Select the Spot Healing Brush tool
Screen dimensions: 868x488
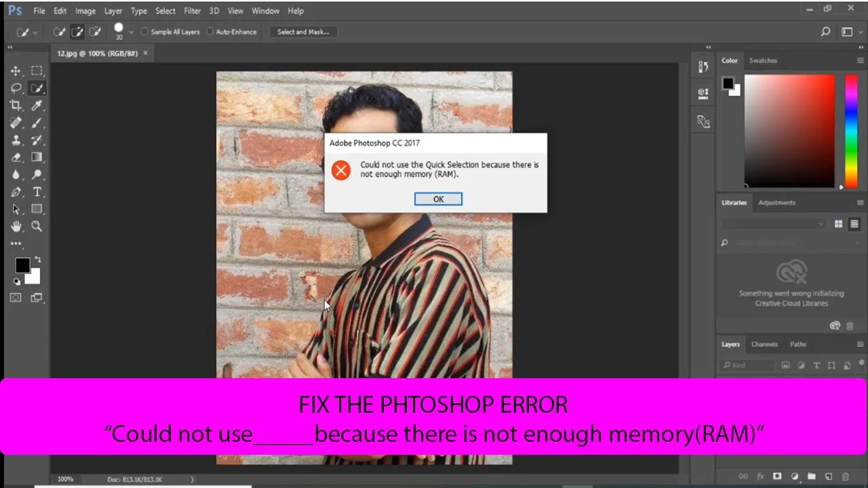(x=16, y=123)
